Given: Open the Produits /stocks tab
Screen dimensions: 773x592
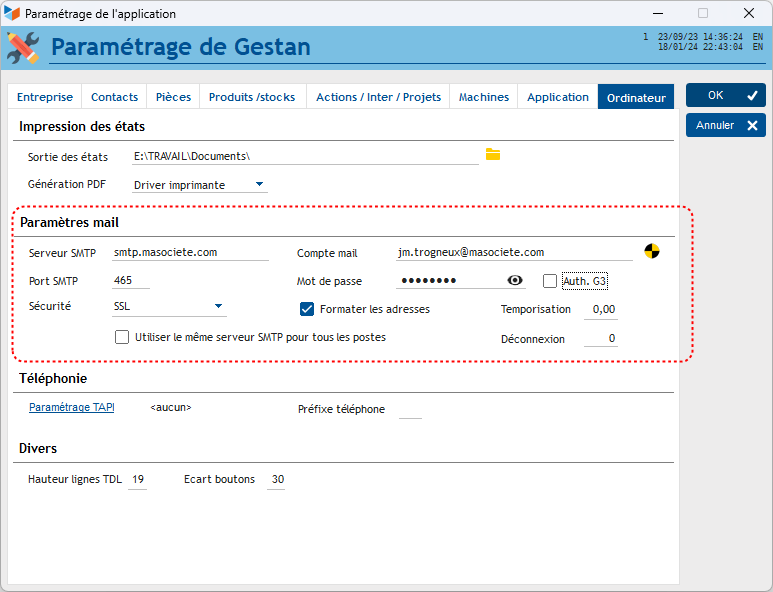Looking at the screenshot, I should click(252, 97).
